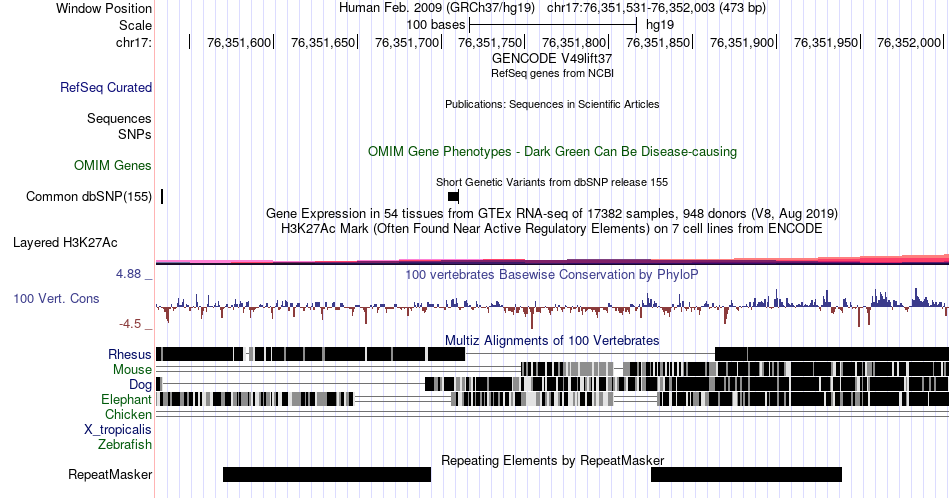Click the Repeating Elements by RepeatMasker title
Screen dimensions: 950x498
click(553, 460)
